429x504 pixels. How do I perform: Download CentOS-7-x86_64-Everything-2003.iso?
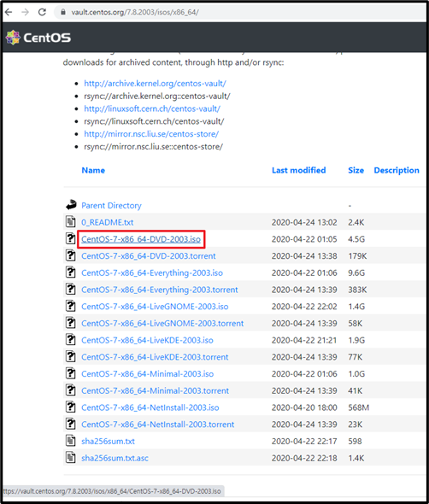(x=152, y=273)
